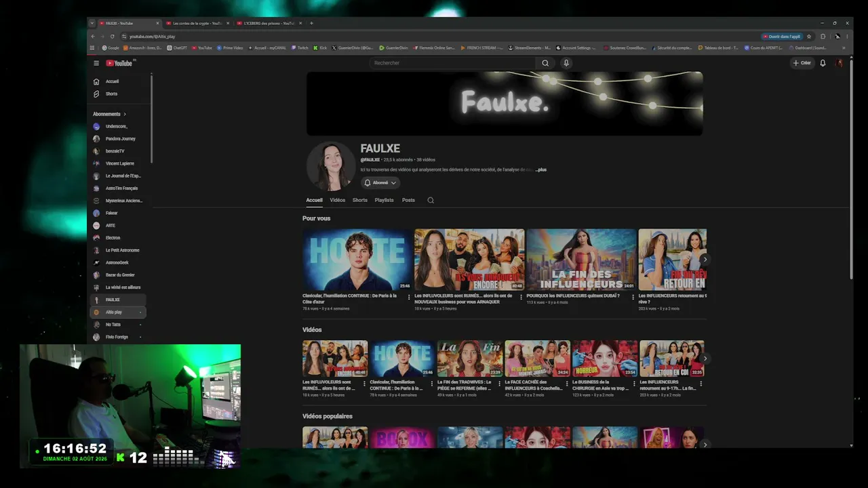Open the YouTube hamburger guide menu

(x=96, y=63)
